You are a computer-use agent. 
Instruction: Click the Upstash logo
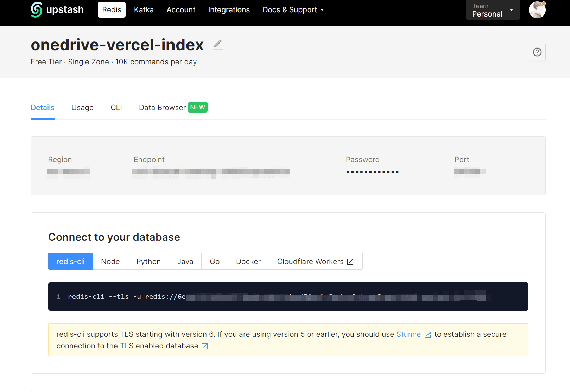pos(57,9)
